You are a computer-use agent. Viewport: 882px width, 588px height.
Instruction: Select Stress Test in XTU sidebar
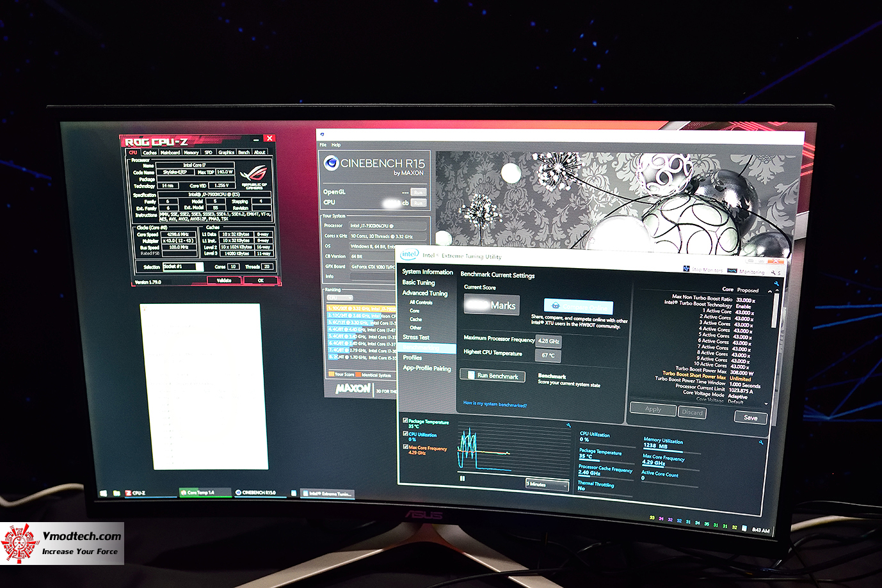tap(416, 337)
